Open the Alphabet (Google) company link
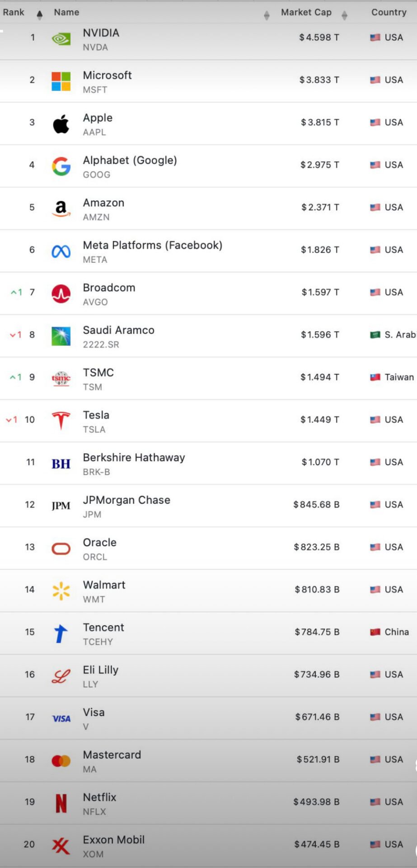The width and height of the screenshot is (417, 868). (130, 160)
